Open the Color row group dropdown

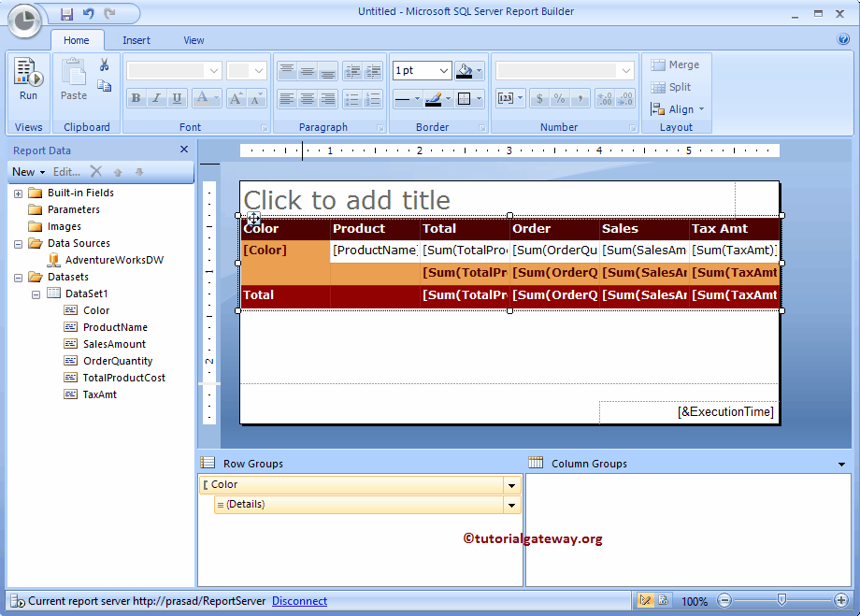(x=510, y=485)
